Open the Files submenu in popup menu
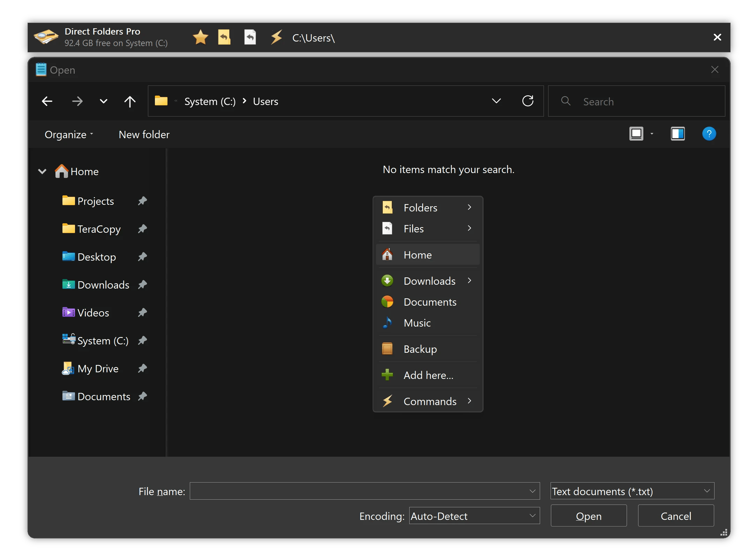This screenshot has width=755, height=560. click(428, 229)
